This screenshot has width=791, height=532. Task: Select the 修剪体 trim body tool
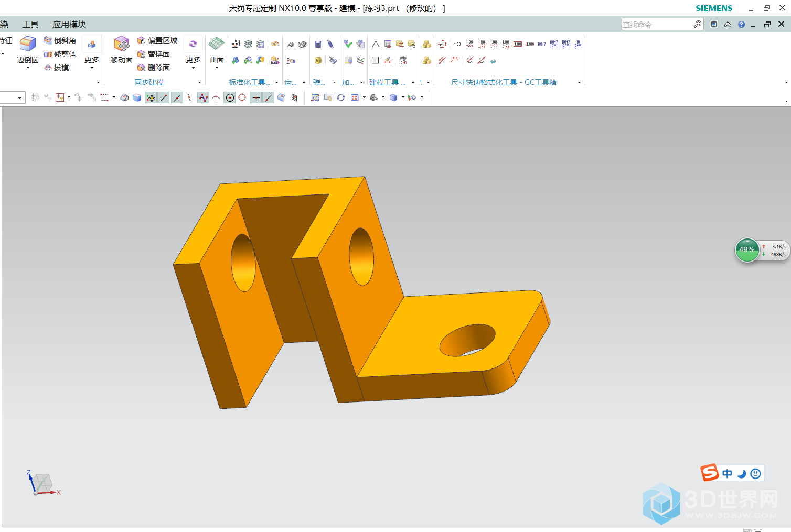60,54
